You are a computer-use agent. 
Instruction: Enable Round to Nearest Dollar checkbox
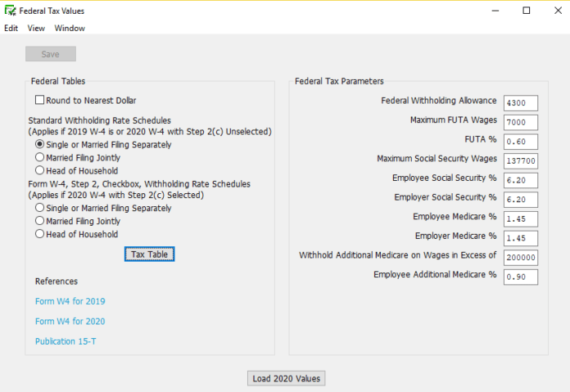pos(40,101)
